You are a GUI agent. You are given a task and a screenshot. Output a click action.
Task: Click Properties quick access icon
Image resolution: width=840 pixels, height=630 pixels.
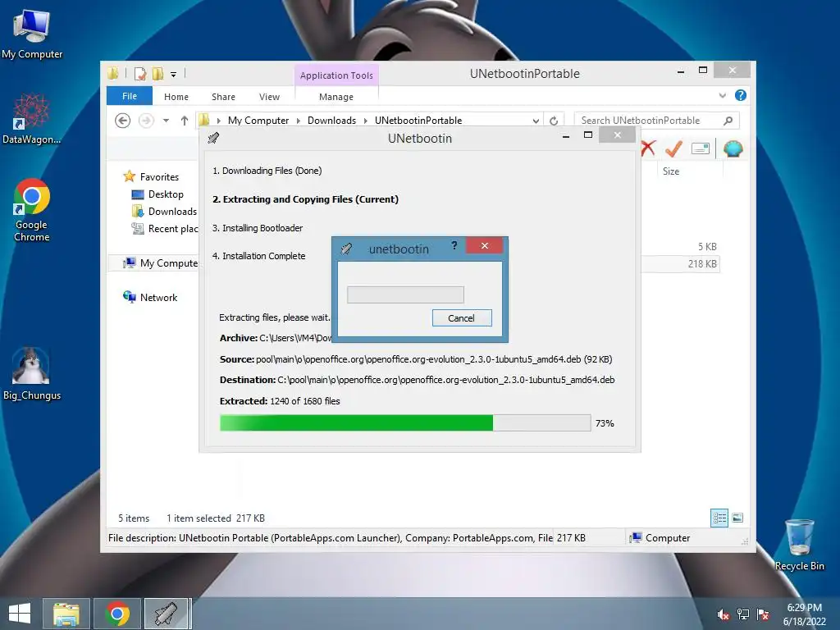pyautogui.click(x=139, y=73)
